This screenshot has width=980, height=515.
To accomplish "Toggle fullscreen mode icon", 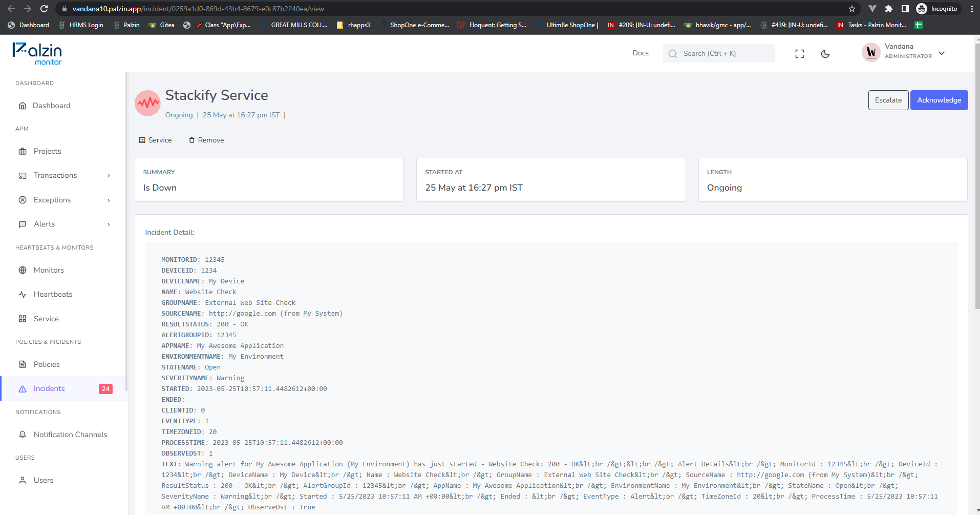I will [x=800, y=54].
